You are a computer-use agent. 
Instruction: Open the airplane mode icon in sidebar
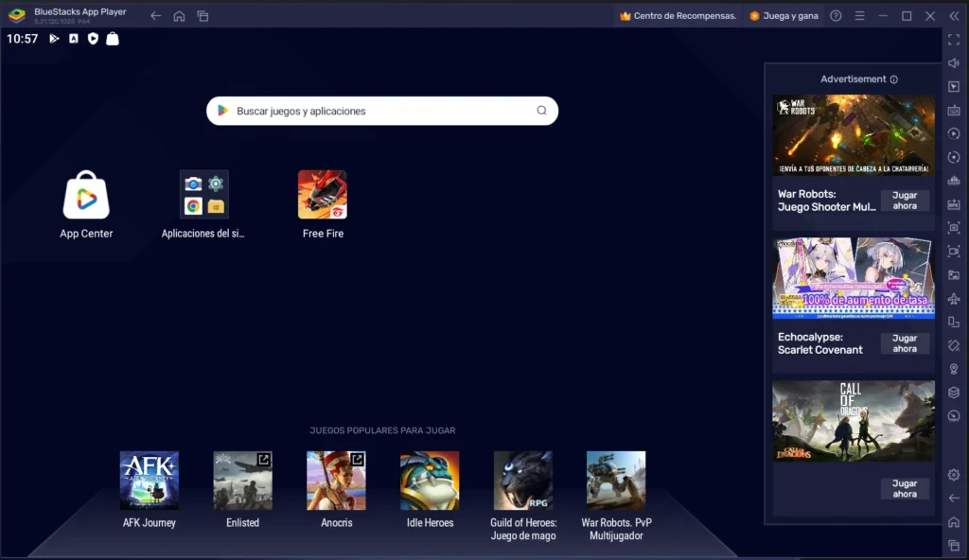(953, 299)
